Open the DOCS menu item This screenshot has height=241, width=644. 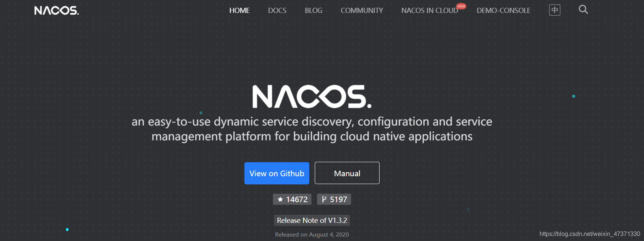(x=277, y=10)
